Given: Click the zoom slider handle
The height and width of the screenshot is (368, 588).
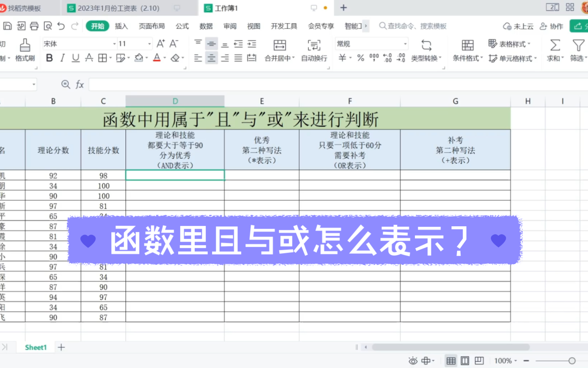Looking at the screenshot, I should (572, 361).
